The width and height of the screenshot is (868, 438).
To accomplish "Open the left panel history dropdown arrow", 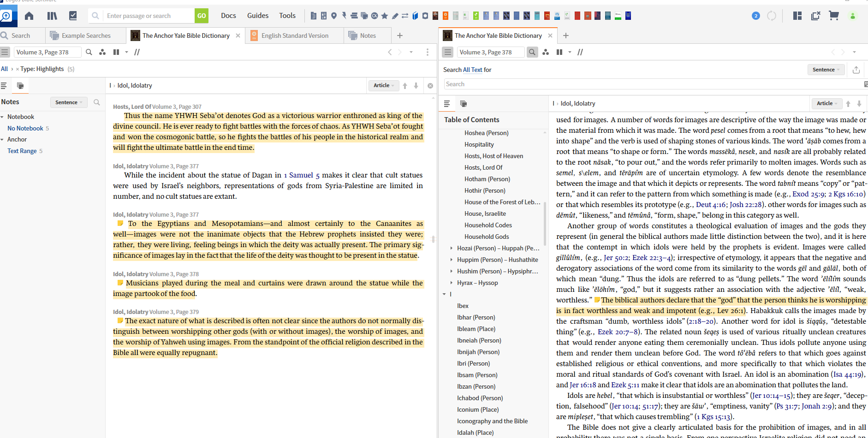I will tap(411, 52).
